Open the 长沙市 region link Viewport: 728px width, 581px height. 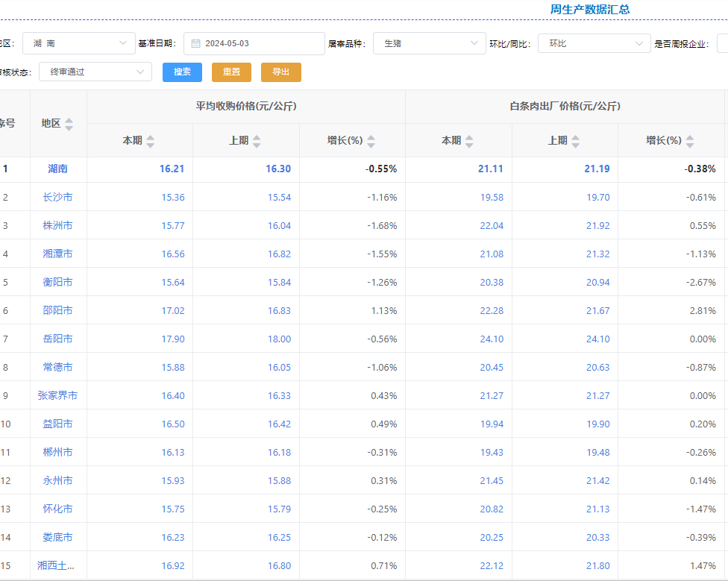tap(57, 198)
